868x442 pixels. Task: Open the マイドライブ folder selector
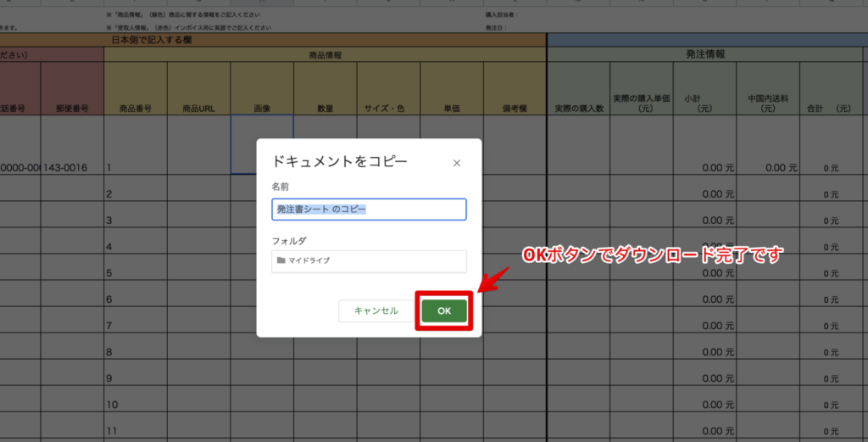(x=369, y=261)
